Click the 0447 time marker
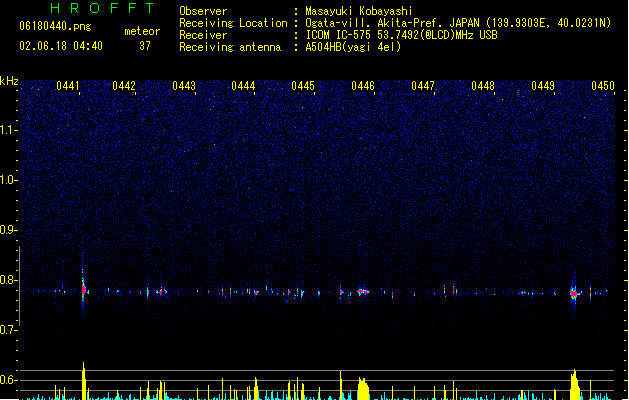This screenshot has width=629, height=400. pos(423,86)
